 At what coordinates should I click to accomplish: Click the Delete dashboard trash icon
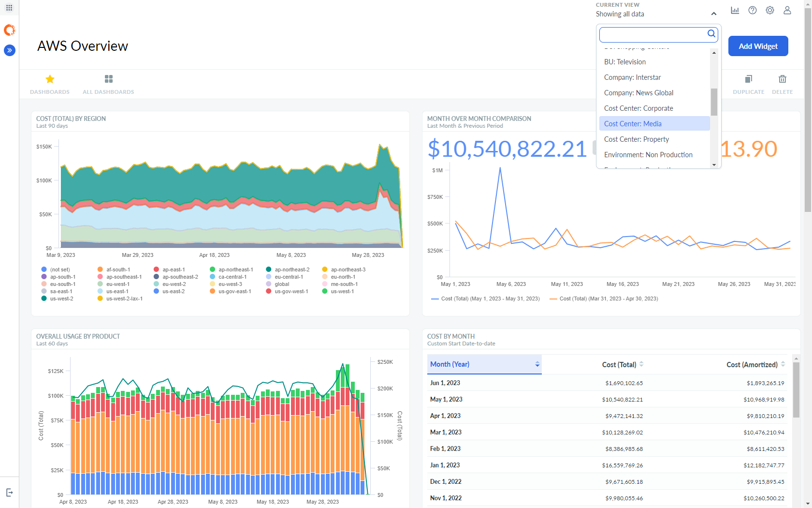pos(782,79)
